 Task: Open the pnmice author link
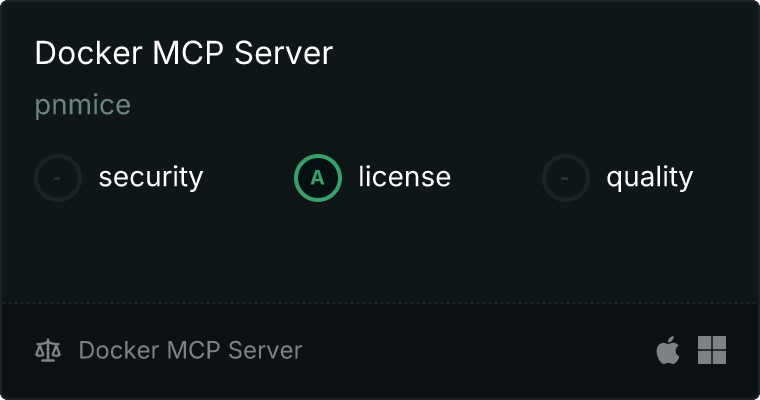click(83, 105)
